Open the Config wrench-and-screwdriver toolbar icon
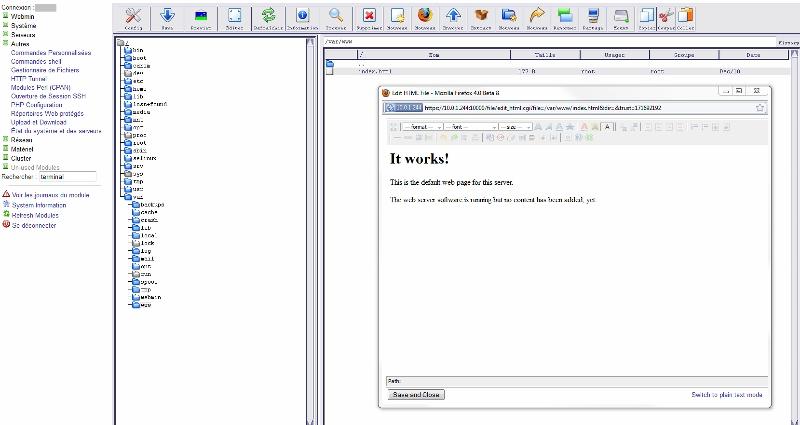The height and width of the screenshot is (425, 800). 133,18
